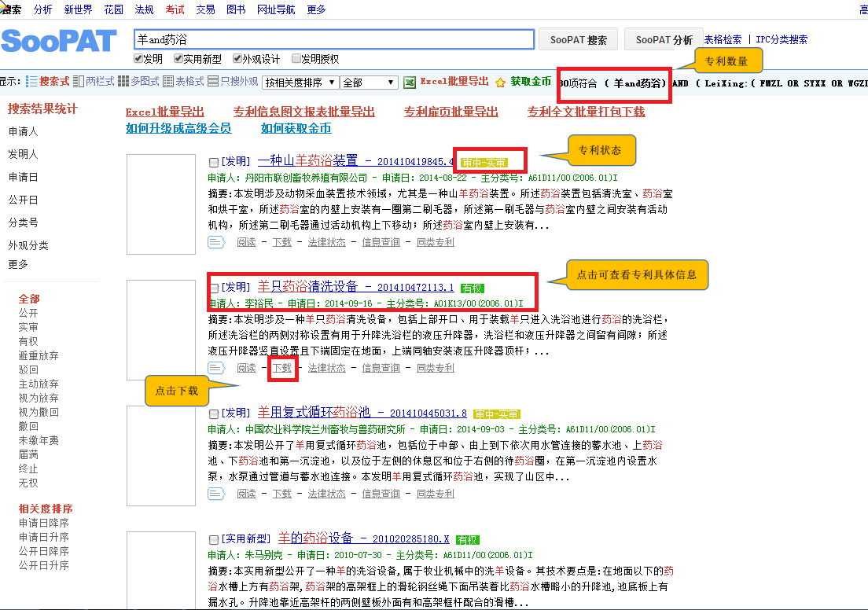
Task: Show 分类号 statistics in the sidebar
Action: pyautogui.click(x=24, y=222)
